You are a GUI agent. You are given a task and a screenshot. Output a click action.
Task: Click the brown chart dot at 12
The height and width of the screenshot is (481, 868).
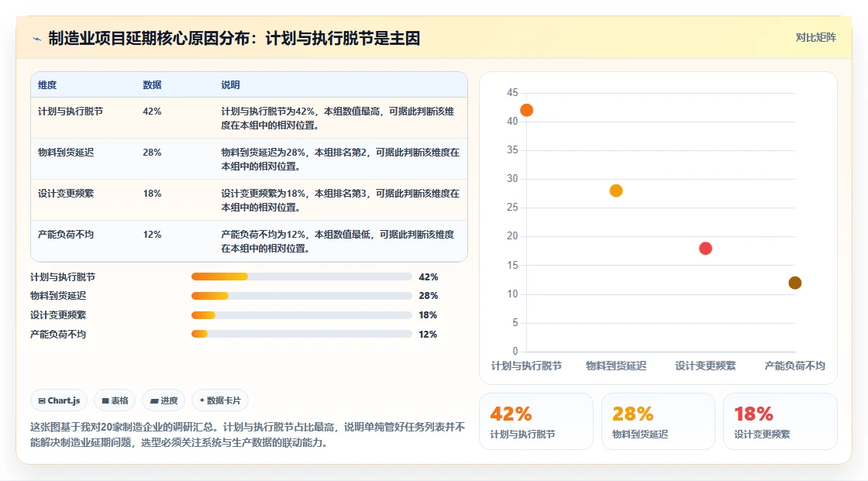795,283
